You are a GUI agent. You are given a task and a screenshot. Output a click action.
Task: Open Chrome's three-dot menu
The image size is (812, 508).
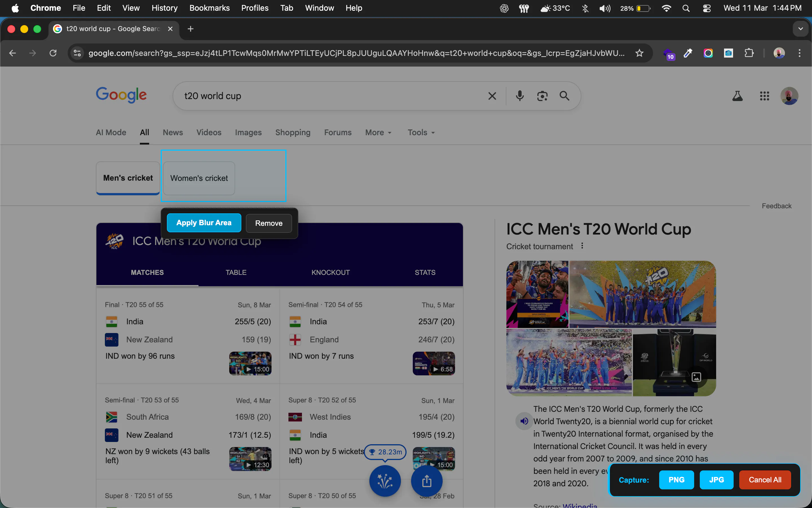click(800, 53)
